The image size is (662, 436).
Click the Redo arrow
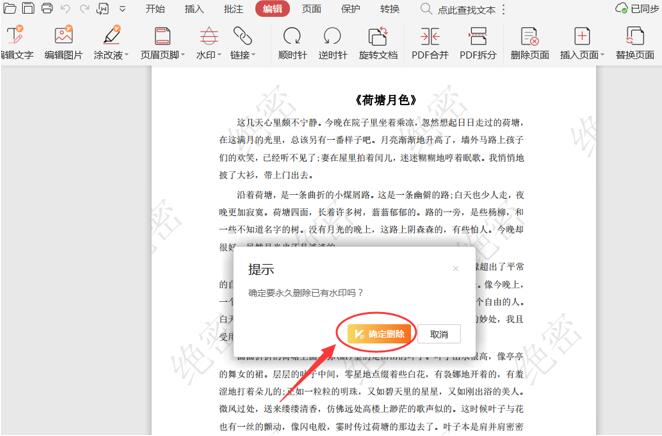click(x=85, y=8)
